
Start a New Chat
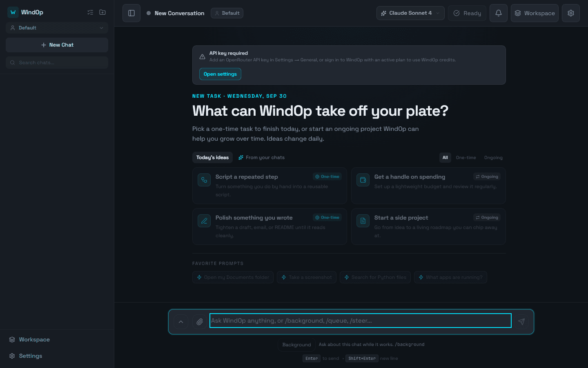coord(57,45)
